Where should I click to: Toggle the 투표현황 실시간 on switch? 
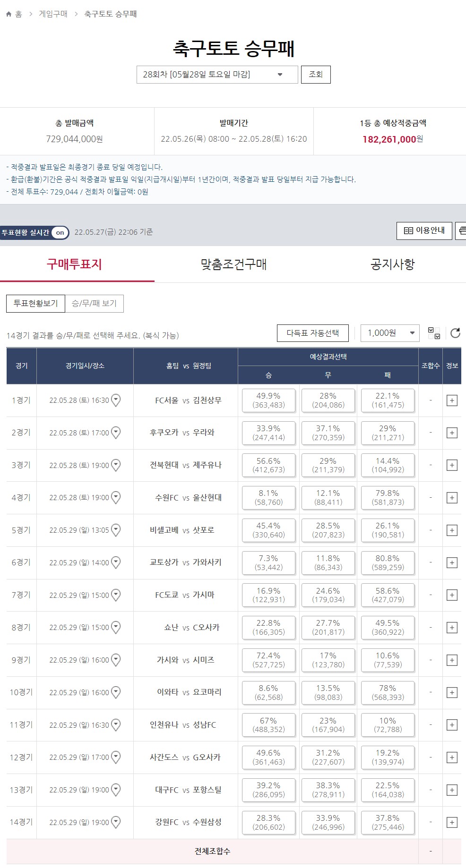[x=60, y=232]
